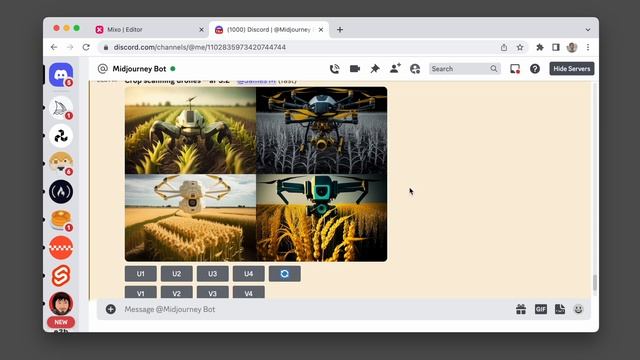Open Discord home direct messages icon

click(61, 75)
